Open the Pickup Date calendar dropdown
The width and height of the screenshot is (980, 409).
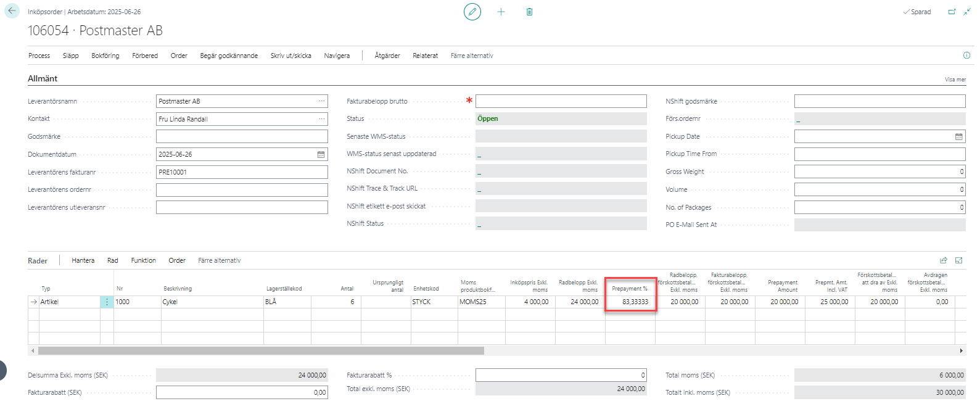[958, 137]
